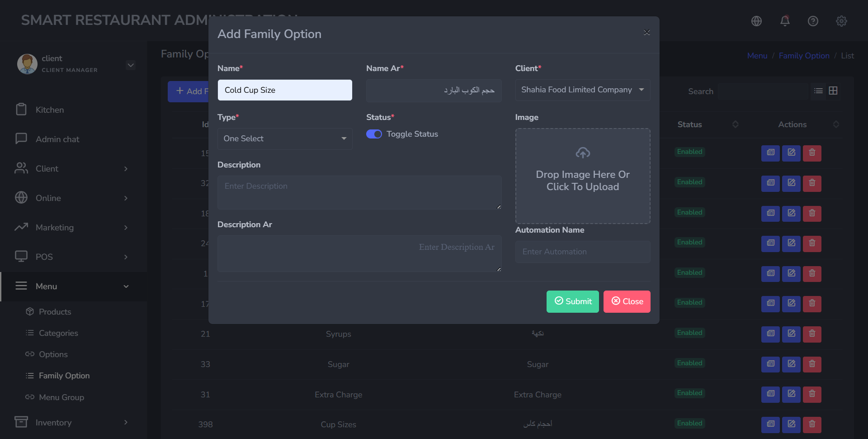Screen dimensions: 868x439
Task: Click edit icon for Cup Sizes row
Action: pos(791,425)
